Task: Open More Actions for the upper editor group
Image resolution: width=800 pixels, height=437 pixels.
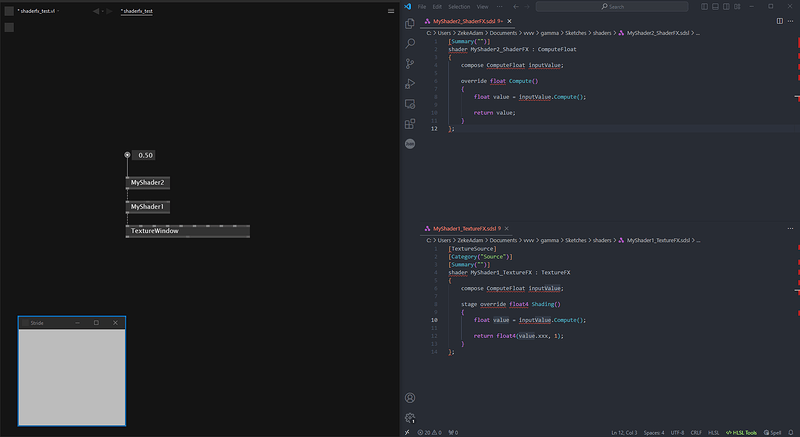Action: (x=790, y=21)
